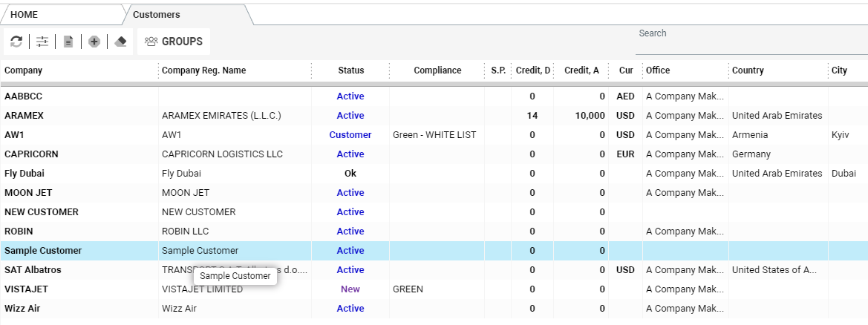The height and width of the screenshot is (325, 868).
Task: Sort by Status column header
Action: tap(350, 70)
